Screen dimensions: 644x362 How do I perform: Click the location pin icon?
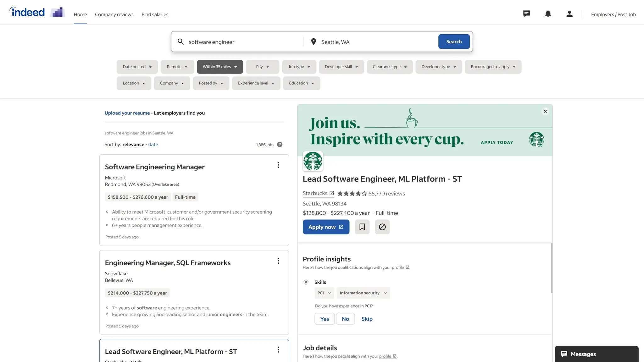pos(313,41)
